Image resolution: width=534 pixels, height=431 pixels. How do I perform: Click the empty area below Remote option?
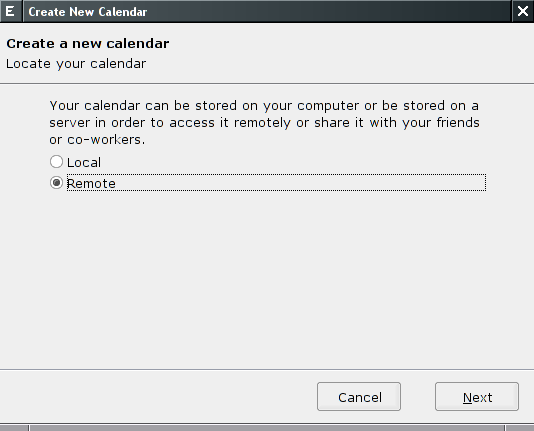coord(267,279)
